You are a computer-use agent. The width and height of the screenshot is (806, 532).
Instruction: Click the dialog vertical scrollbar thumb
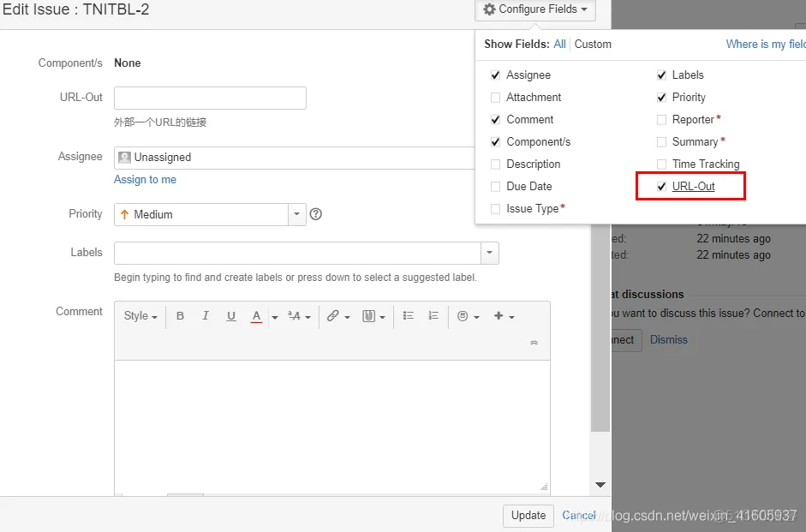pyautogui.click(x=600, y=329)
